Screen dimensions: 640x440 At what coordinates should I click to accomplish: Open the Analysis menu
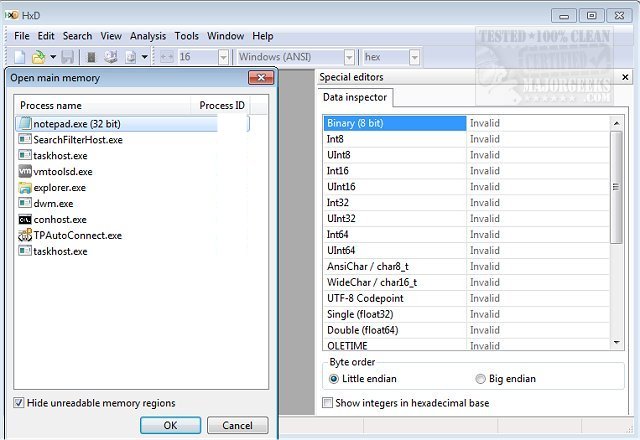[x=148, y=36]
